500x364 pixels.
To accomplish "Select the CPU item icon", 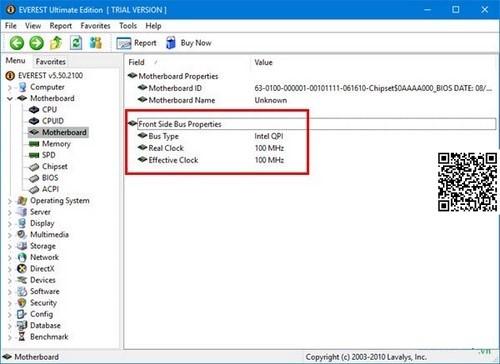I will point(34,110).
